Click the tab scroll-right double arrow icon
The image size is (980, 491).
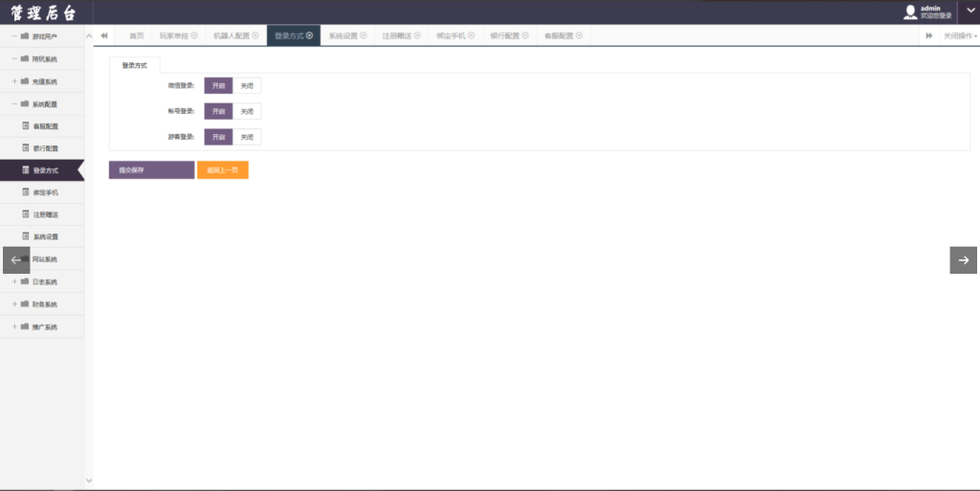click(928, 35)
